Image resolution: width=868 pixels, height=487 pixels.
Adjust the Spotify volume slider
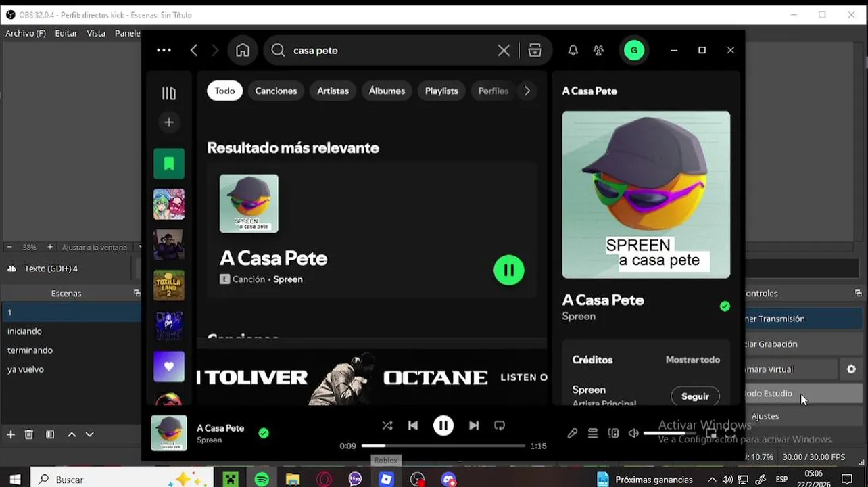pos(670,433)
